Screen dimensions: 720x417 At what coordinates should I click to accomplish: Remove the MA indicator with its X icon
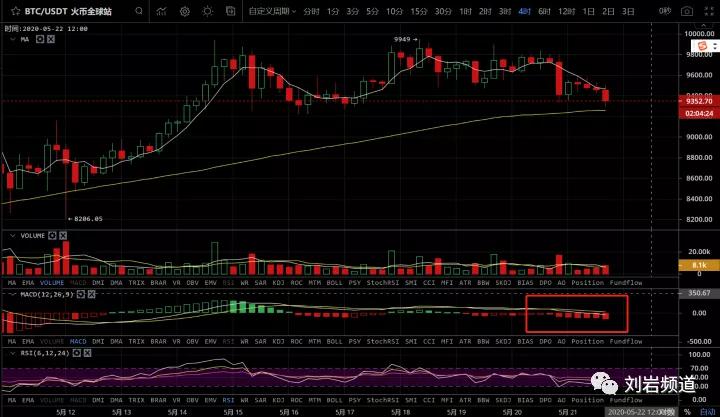click(51, 39)
